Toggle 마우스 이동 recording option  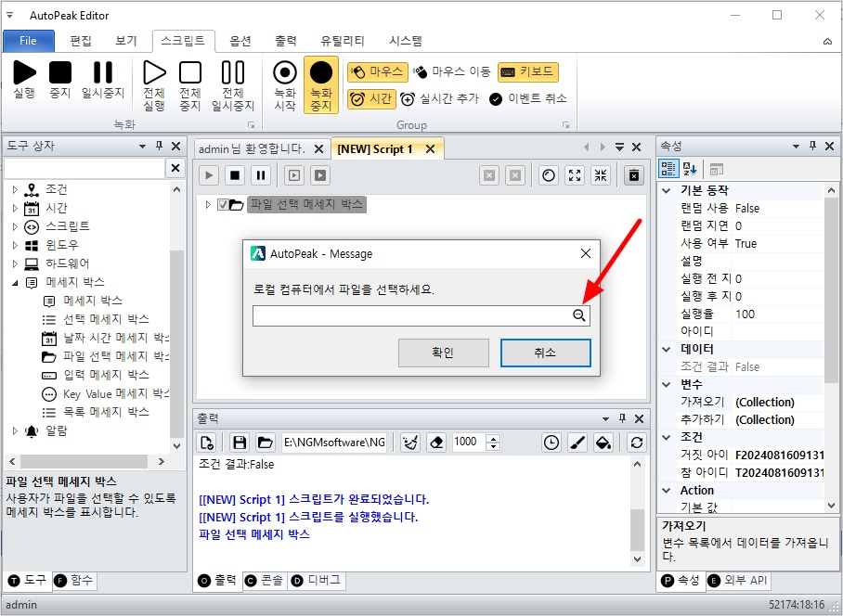[451, 72]
